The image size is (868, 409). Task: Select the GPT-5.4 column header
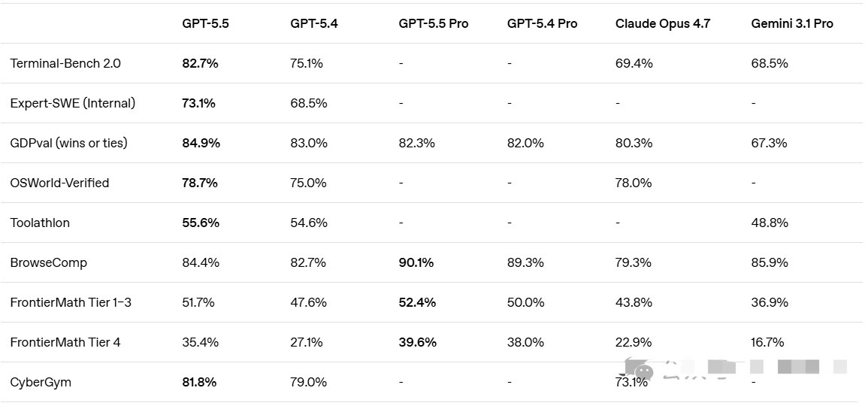coord(314,24)
